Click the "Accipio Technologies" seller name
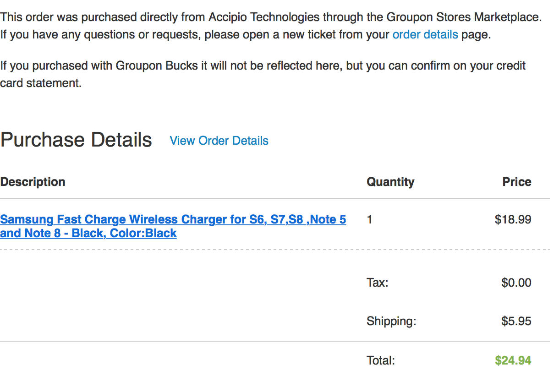 tap(264, 17)
